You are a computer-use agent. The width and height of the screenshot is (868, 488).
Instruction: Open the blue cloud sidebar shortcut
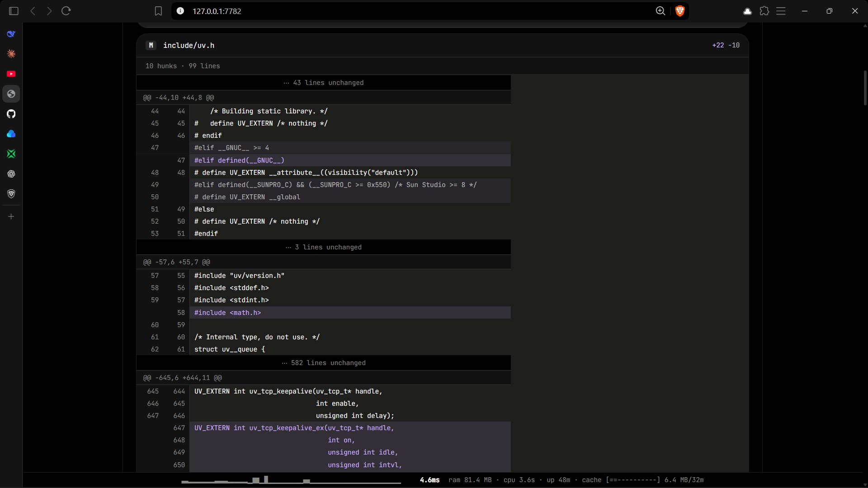11,134
